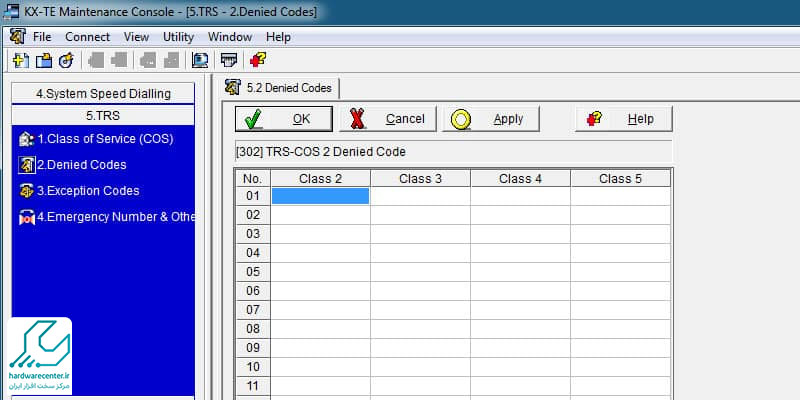The width and height of the screenshot is (800, 400).
Task: Select the Class 4 cell in row 01
Action: [520, 196]
